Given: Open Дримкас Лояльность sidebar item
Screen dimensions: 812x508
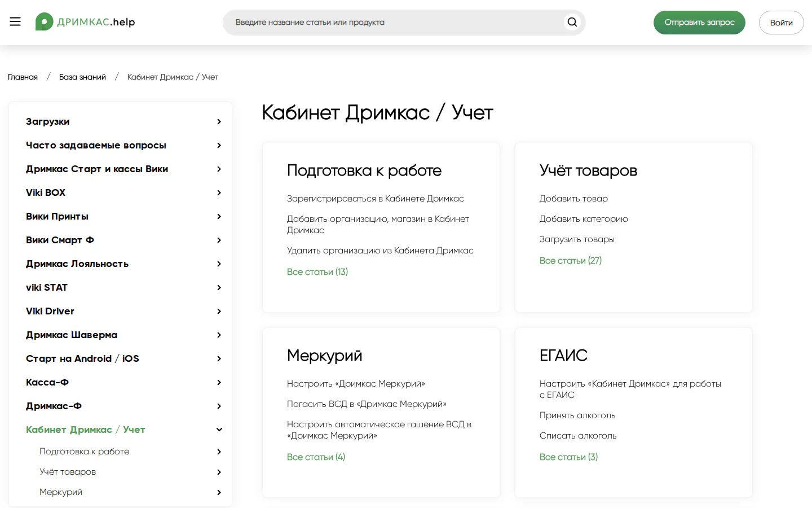Looking at the screenshot, I should 77,264.
